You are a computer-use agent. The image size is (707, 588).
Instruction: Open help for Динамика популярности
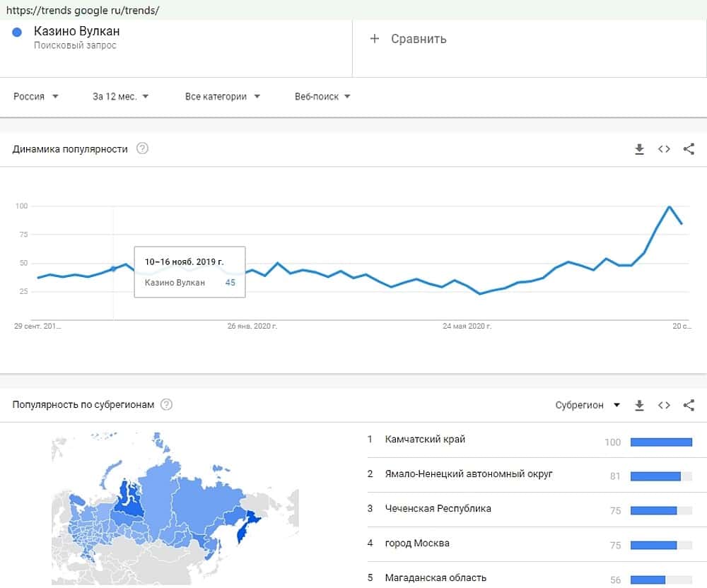pyautogui.click(x=142, y=149)
